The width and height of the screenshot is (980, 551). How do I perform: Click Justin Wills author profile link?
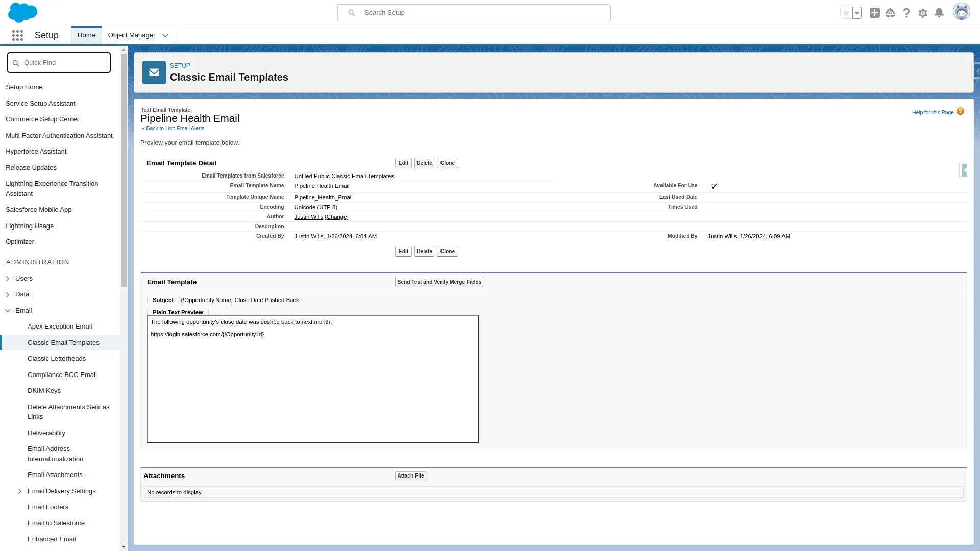(x=308, y=217)
